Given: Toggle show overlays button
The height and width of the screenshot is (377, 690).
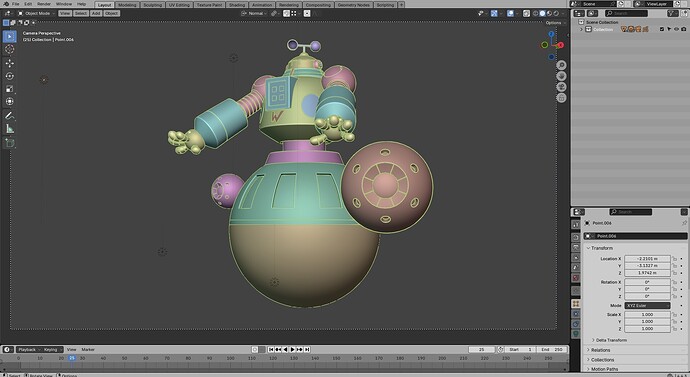Looking at the screenshot, I should 510,13.
